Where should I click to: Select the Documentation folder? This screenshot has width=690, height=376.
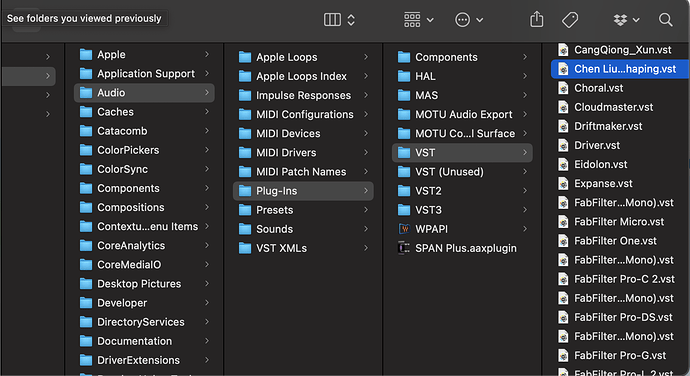click(x=144, y=341)
